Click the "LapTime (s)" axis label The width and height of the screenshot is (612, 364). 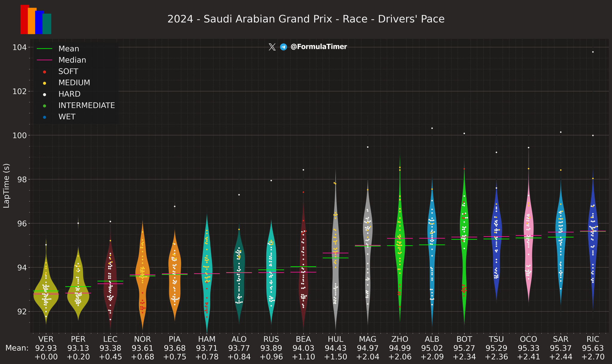click(6, 186)
